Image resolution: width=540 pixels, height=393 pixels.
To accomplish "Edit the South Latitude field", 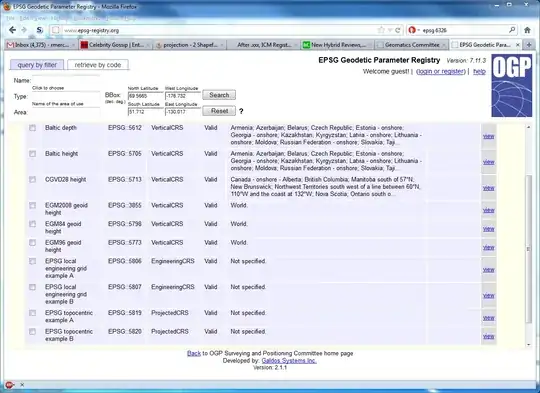I will 145,112.
